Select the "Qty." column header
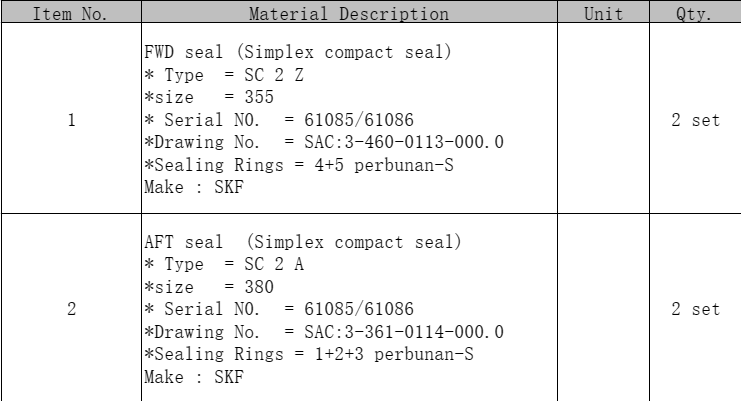Screen dimensions: 741x401 coord(694,15)
